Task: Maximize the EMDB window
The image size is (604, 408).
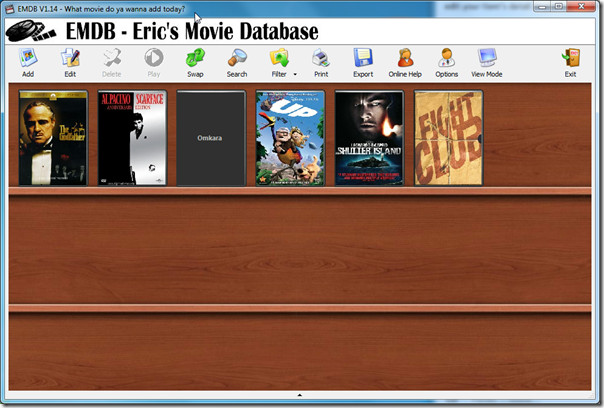Action: tap(559, 7)
